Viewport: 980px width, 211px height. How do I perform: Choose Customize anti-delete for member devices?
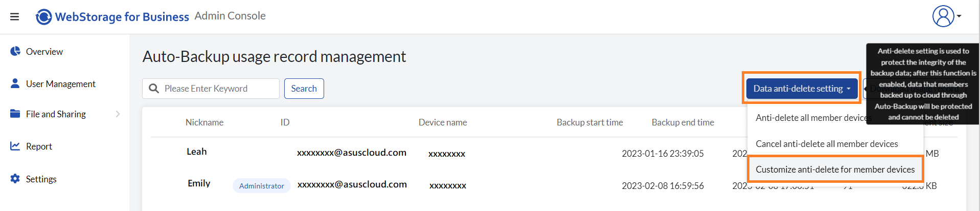pos(835,170)
